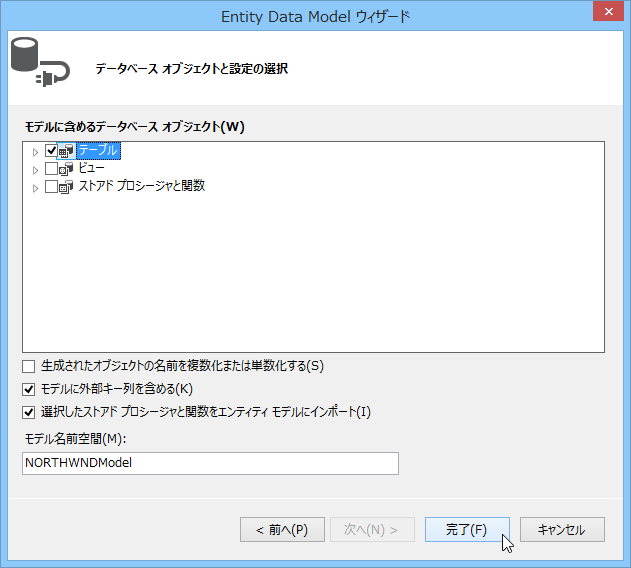
Task: Go back with the < 前へ(P) button
Action: click(x=282, y=530)
